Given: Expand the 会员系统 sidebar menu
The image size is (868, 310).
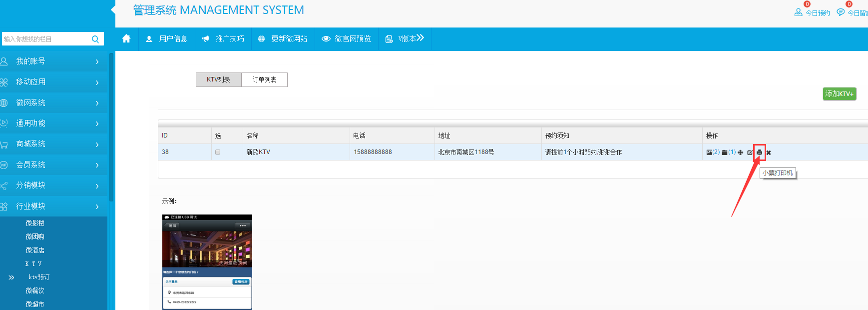Looking at the screenshot, I should click(50, 164).
